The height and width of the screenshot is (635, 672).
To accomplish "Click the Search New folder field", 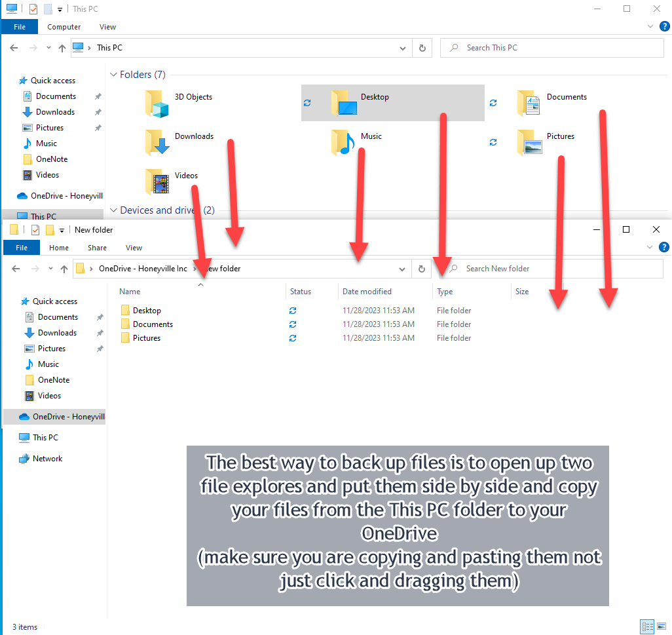I will (x=551, y=269).
